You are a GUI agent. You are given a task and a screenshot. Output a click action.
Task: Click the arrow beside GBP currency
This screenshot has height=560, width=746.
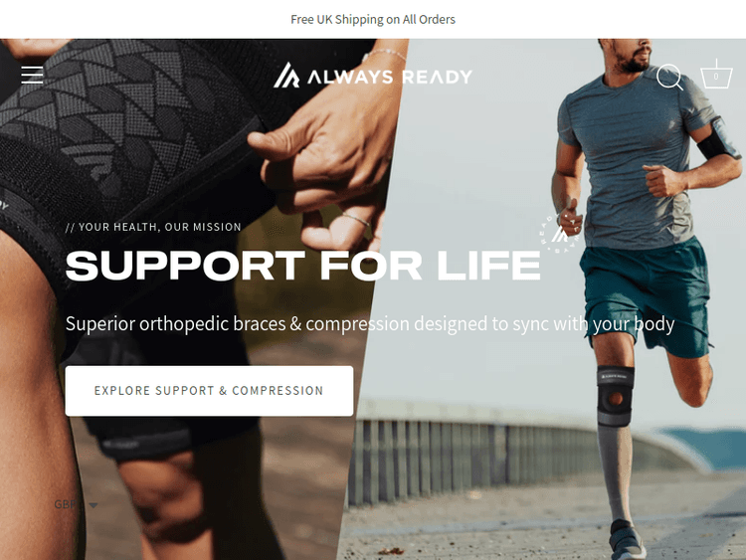[x=93, y=505]
